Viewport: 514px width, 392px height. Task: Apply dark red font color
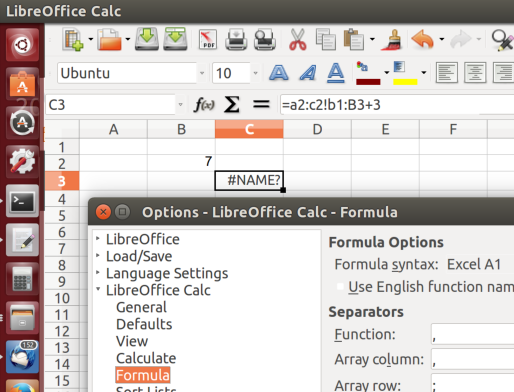368,73
